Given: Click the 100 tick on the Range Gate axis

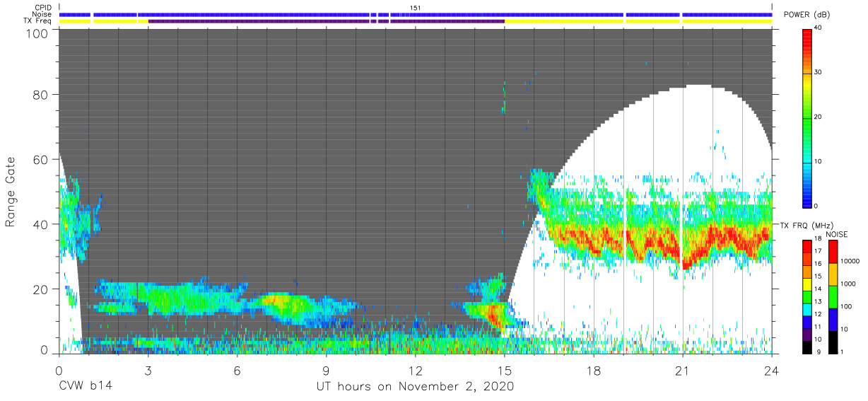Looking at the screenshot, I should click(37, 33).
